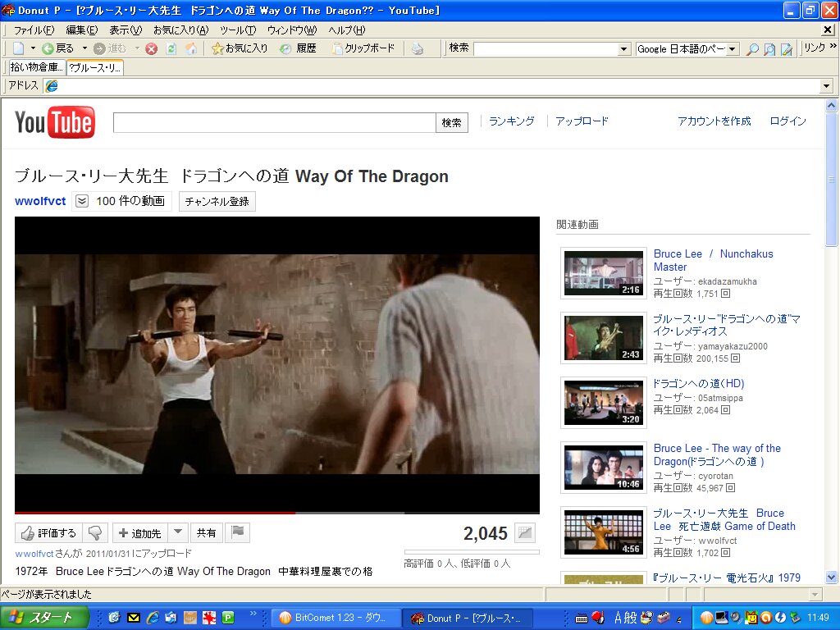The width and height of the screenshot is (840, 630).
Task: Click Internet Explorer icon in quick launch
Action: (x=153, y=618)
